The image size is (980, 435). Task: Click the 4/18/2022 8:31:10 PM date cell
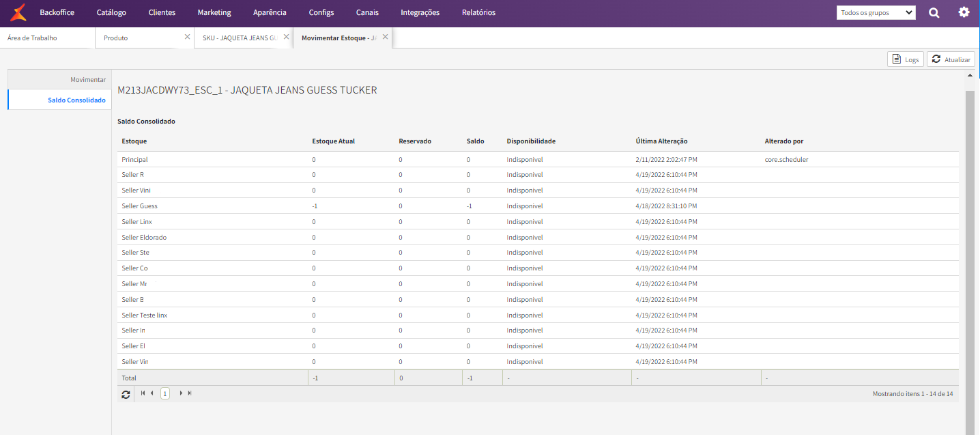[x=666, y=206]
